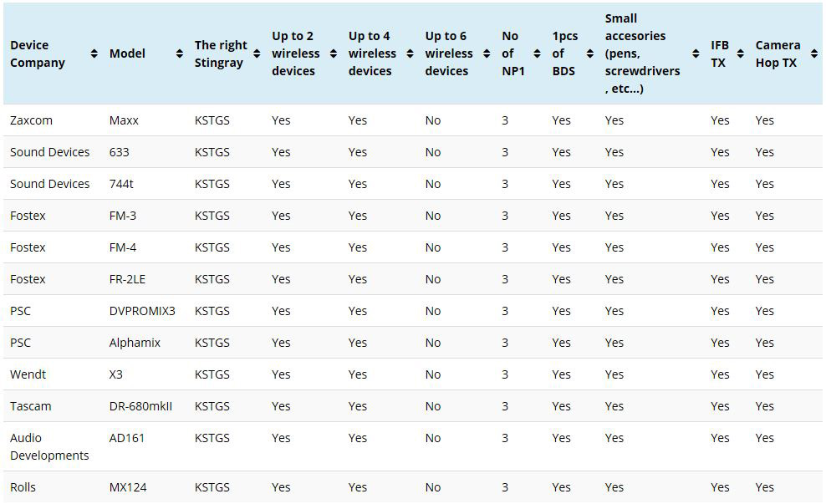Click the Device Company header text
826x504 pixels.
38,53
